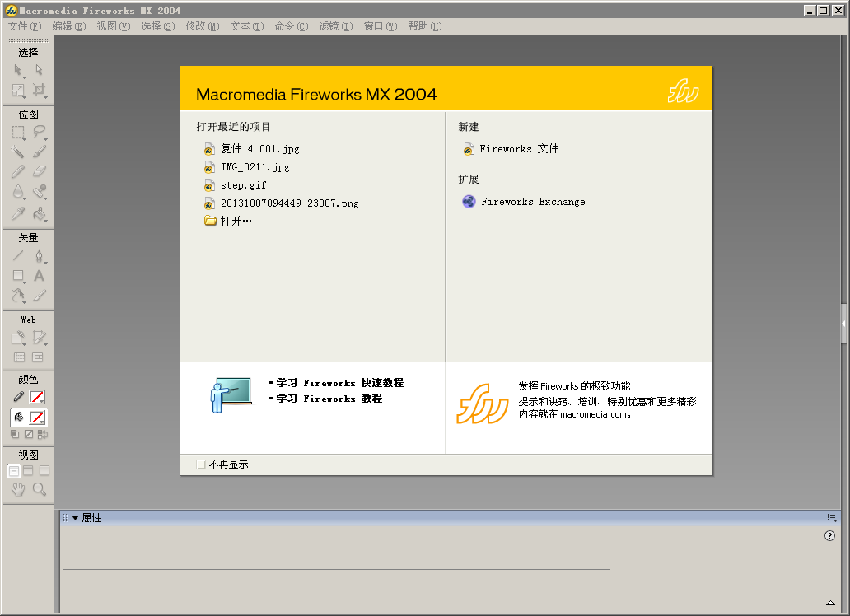Image resolution: width=850 pixels, height=616 pixels.
Task: Pick the Eraser tool
Action: (38, 171)
